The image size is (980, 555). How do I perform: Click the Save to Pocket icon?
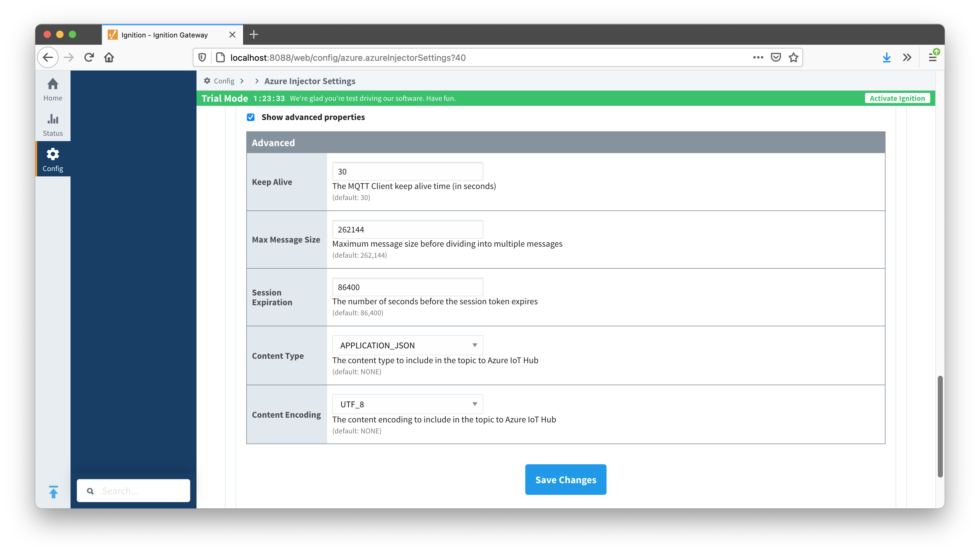(x=775, y=58)
